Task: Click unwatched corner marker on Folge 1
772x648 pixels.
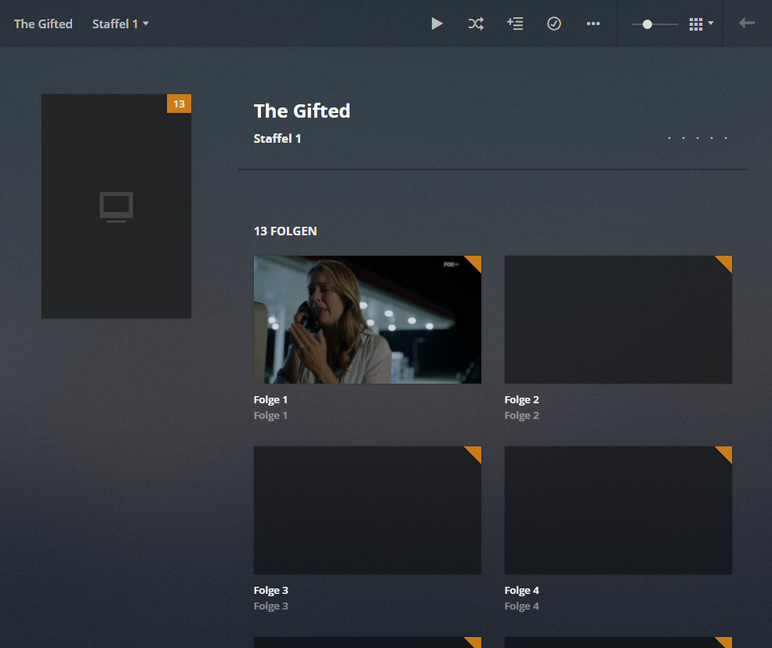Action: click(x=475, y=261)
